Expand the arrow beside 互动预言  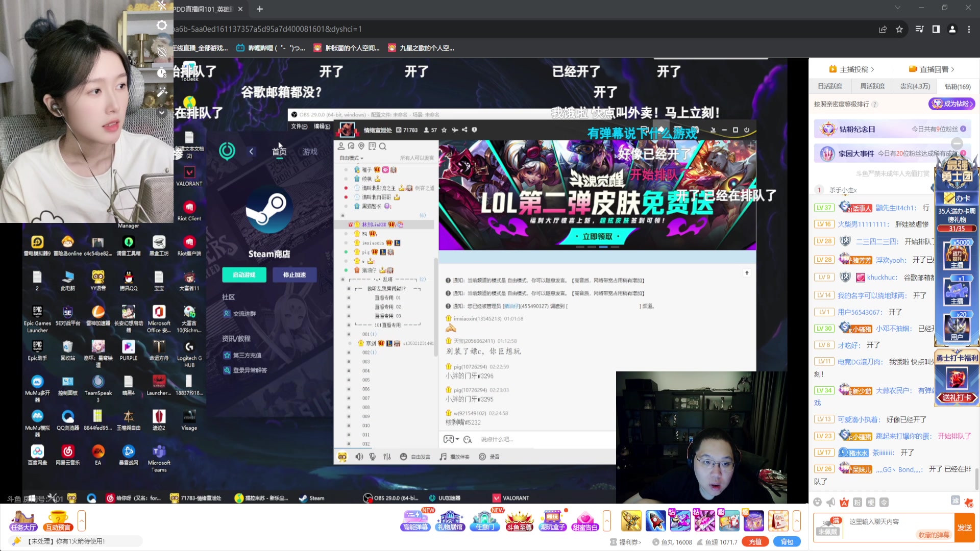point(82,521)
